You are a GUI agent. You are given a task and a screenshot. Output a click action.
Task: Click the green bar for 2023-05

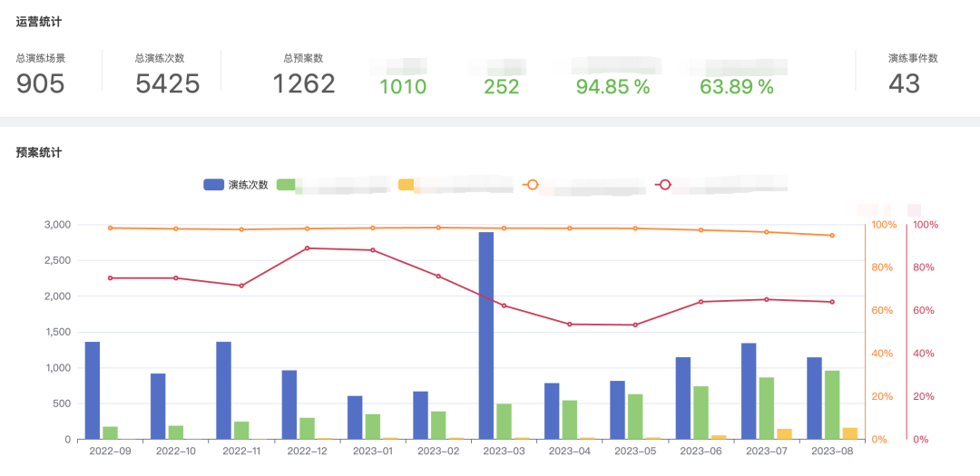pos(635,417)
